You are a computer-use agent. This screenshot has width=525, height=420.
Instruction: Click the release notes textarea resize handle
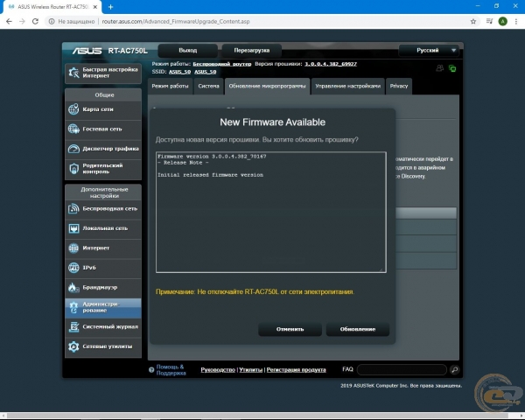381,269
